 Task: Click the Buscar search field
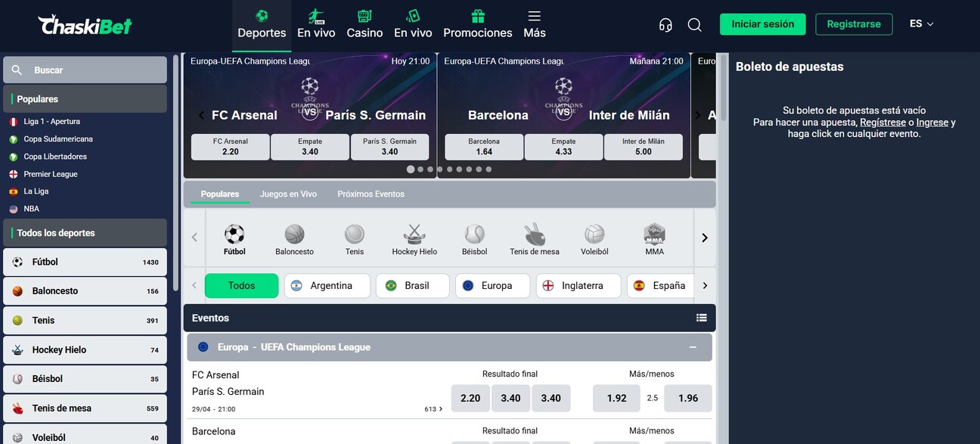coord(85,70)
